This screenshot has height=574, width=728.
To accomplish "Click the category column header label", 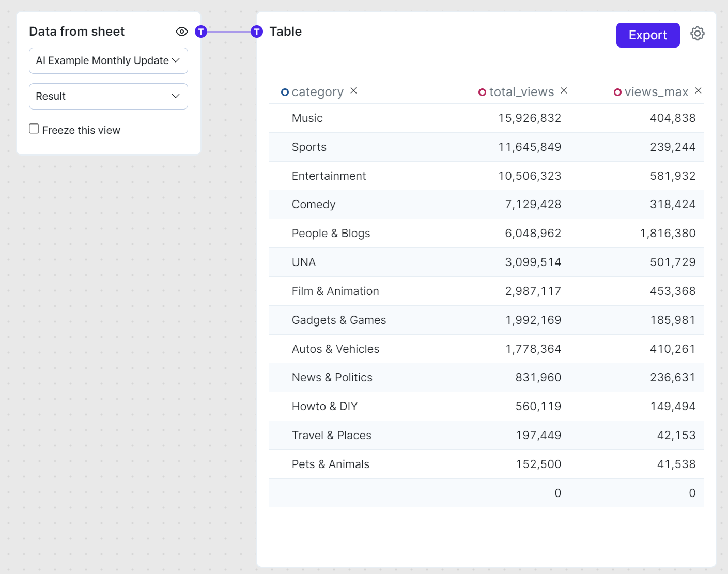I will click(x=317, y=92).
